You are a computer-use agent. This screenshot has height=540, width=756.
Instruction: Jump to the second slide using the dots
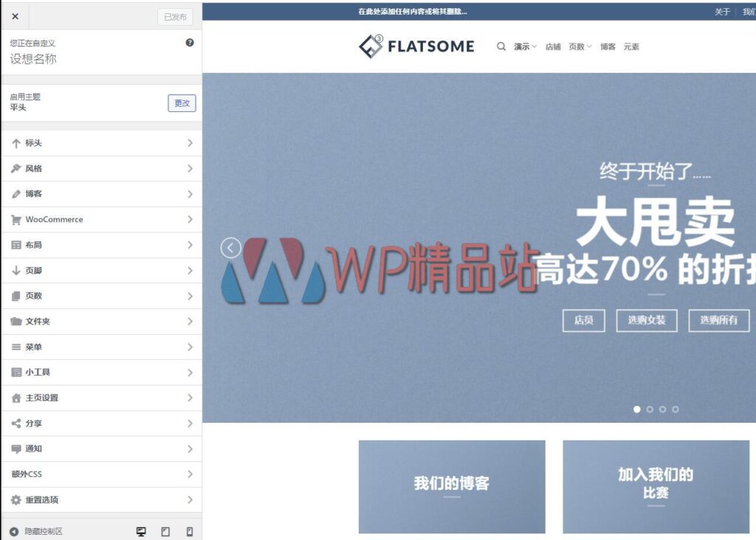click(x=650, y=409)
